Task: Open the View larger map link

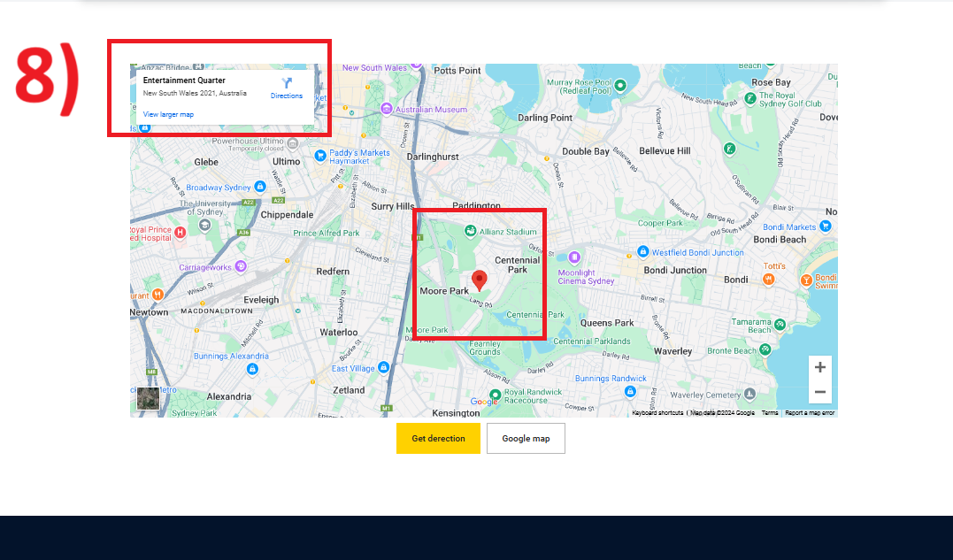Action: (168, 114)
